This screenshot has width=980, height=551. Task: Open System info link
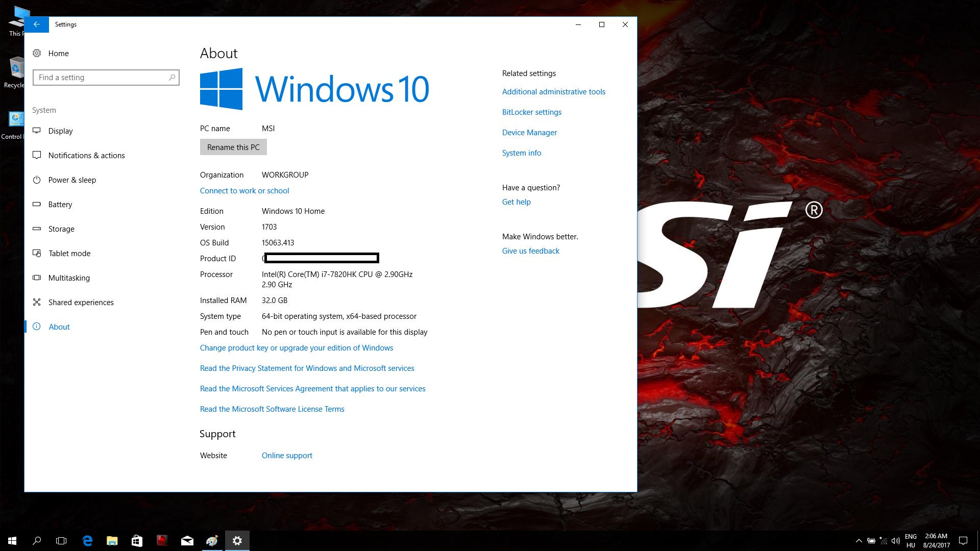click(522, 153)
